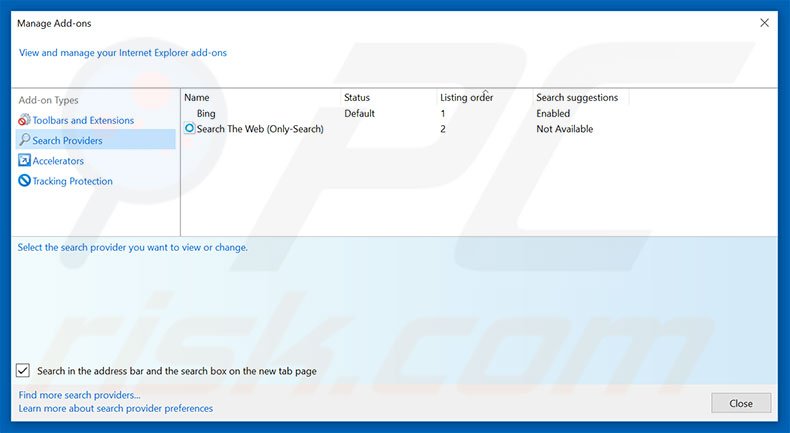Viewport: 790px width, 433px height.
Task: Click 'View and manage your Internet Explorer add-ons'
Action: 123,52
